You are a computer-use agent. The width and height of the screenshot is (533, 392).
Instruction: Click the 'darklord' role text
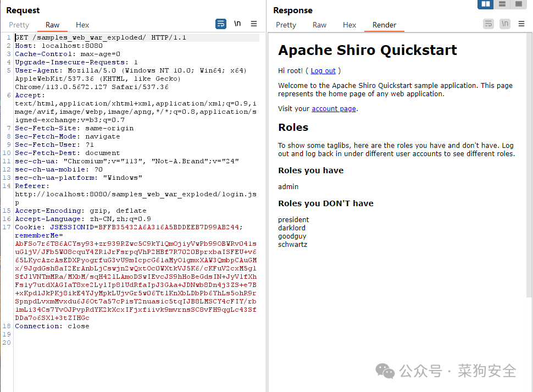pos(292,228)
